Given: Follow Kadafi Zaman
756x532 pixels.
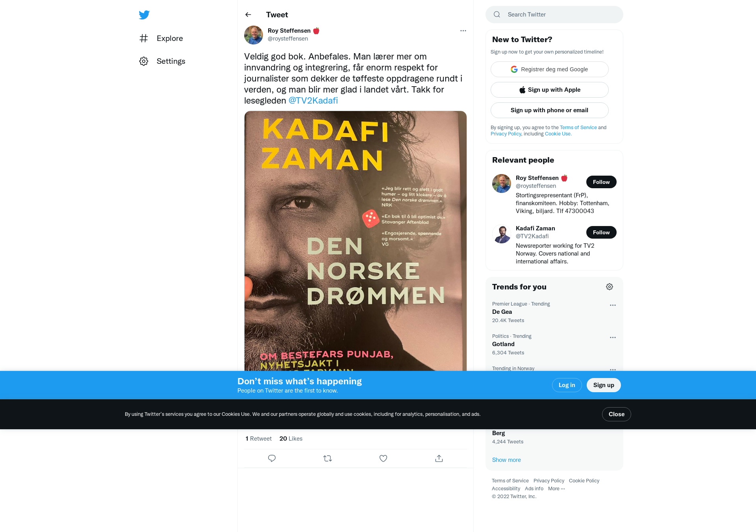Looking at the screenshot, I should [601, 232].
